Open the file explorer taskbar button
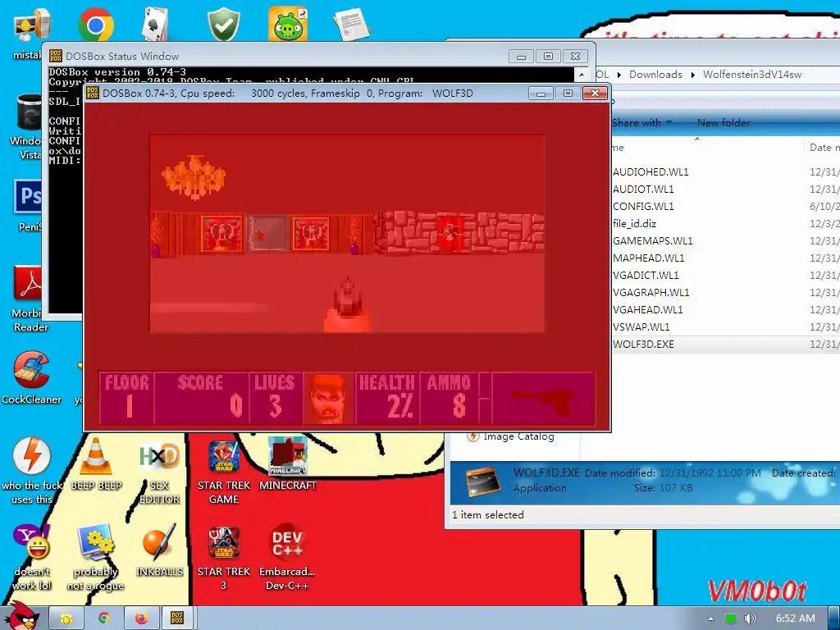Image resolution: width=840 pixels, height=630 pixels. (x=66, y=619)
